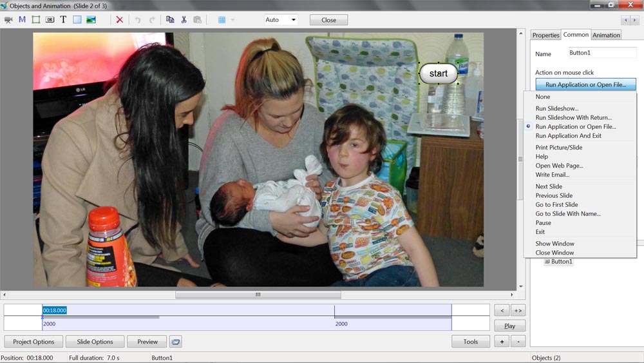
Task: Switch to the Animation tab
Action: 606,35
